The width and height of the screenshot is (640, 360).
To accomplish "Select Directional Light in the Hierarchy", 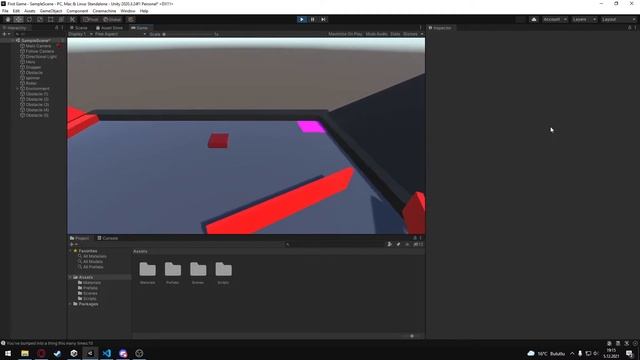I will pyautogui.click(x=41, y=57).
